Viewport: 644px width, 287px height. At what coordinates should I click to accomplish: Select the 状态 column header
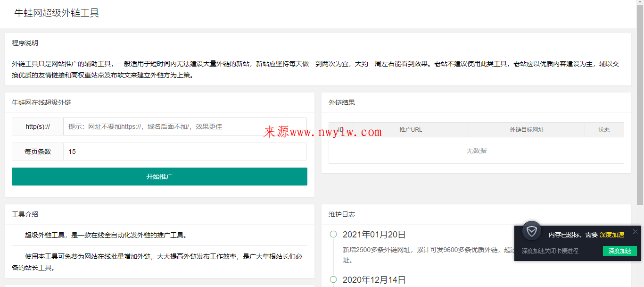(604, 129)
